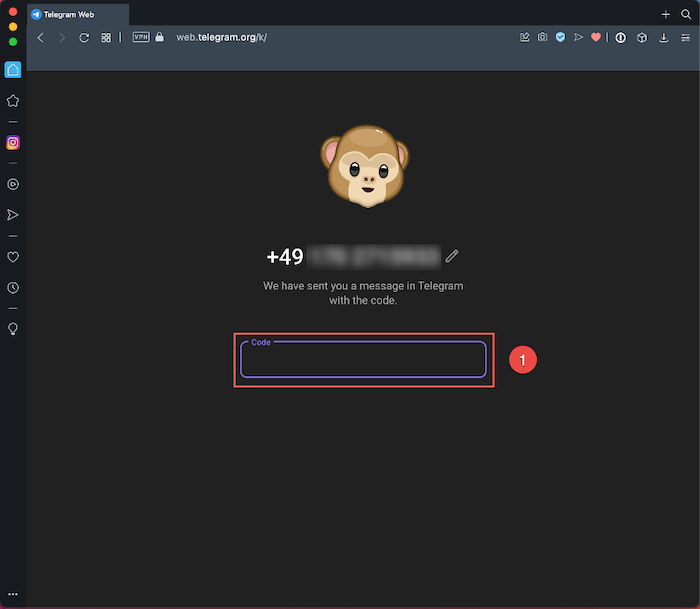The height and width of the screenshot is (609, 700).
Task: Open easy setup sliders icon
Action: coord(686,38)
